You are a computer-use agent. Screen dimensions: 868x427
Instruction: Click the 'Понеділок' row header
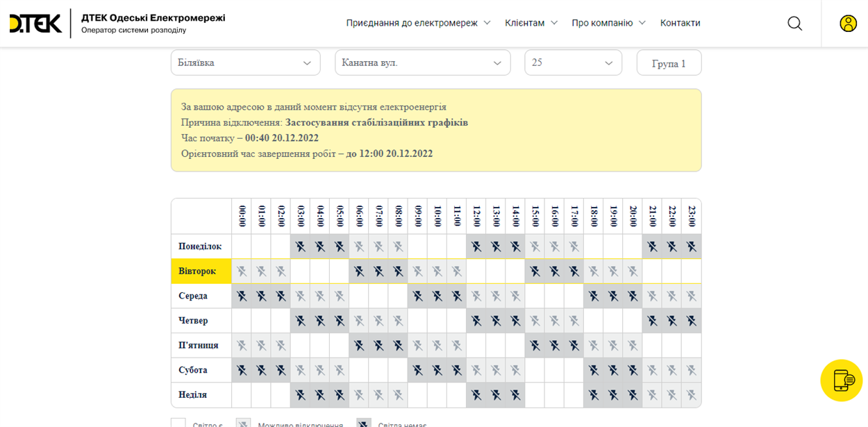point(201,246)
